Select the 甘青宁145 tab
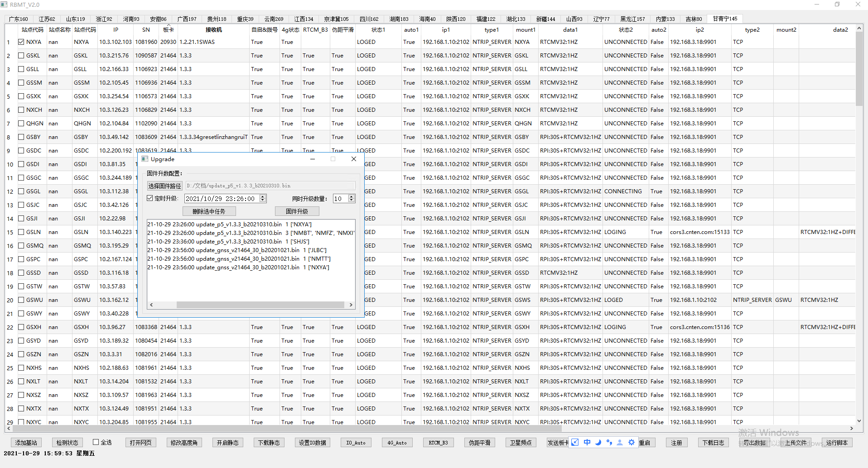 tap(725, 19)
